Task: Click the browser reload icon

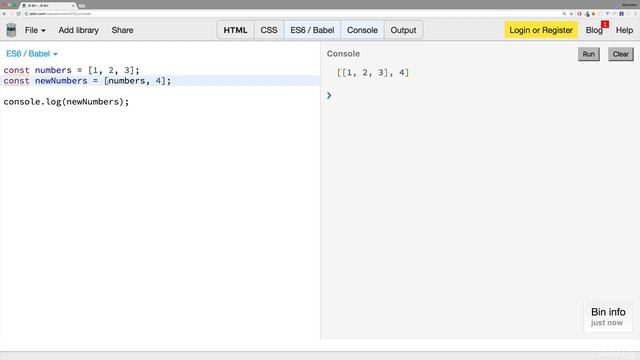Action: 18,14
